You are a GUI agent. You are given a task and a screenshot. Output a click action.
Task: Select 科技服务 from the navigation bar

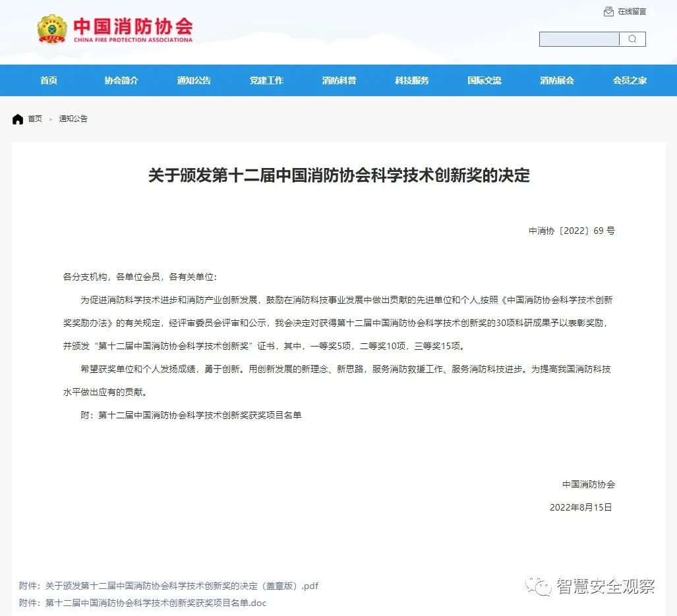pos(411,80)
